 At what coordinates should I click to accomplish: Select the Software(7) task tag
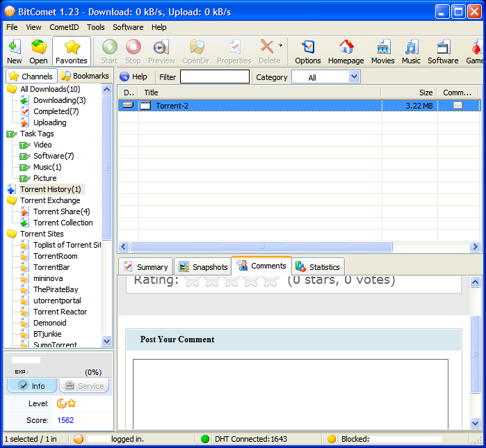coord(54,157)
